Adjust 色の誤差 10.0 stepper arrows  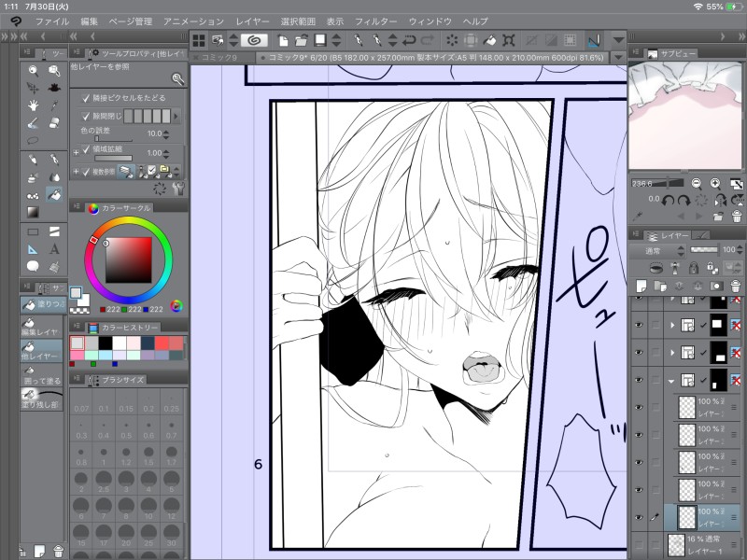click(166, 133)
